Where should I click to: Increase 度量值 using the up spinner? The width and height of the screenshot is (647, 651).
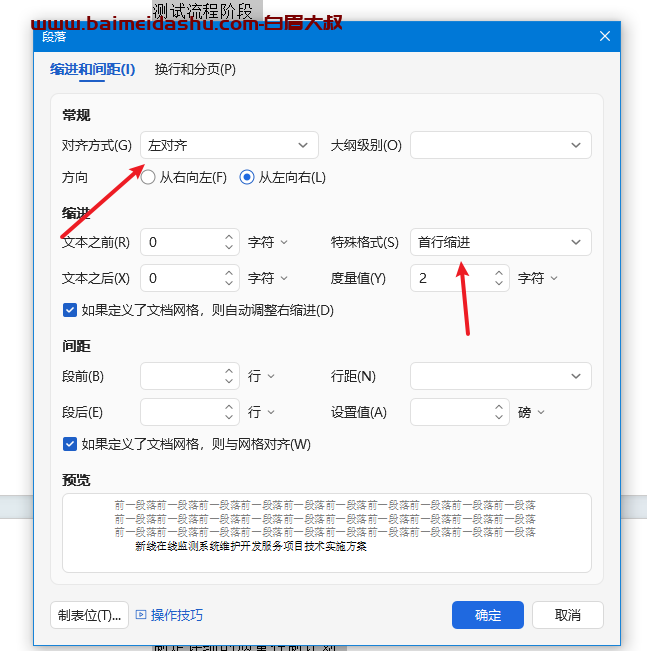pyautogui.click(x=499, y=272)
